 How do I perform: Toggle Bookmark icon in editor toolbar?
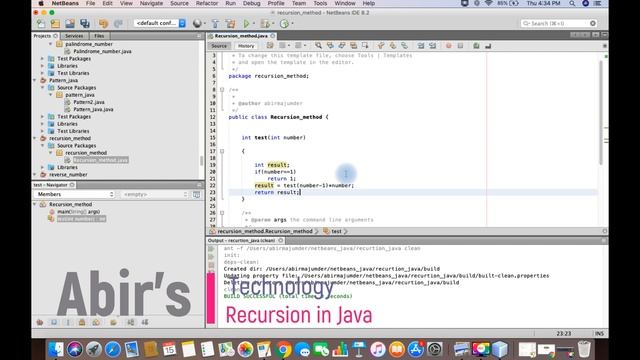coord(404,46)
